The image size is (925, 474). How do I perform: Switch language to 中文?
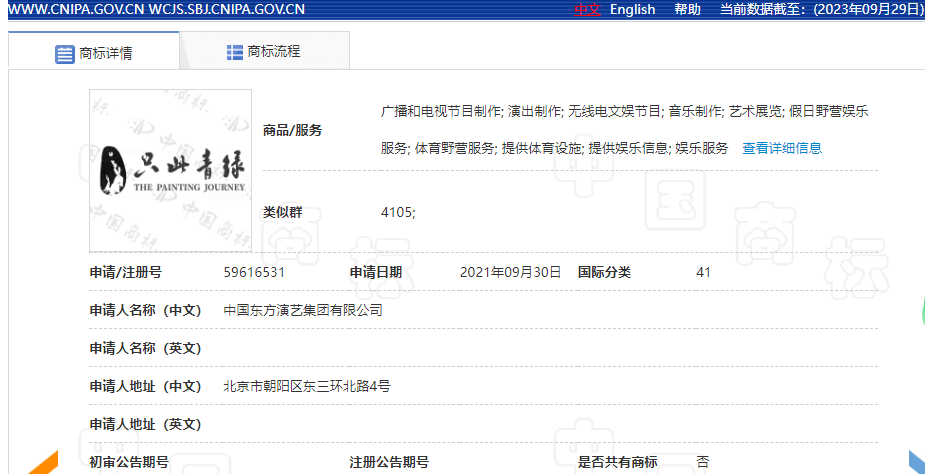point(588,9)
